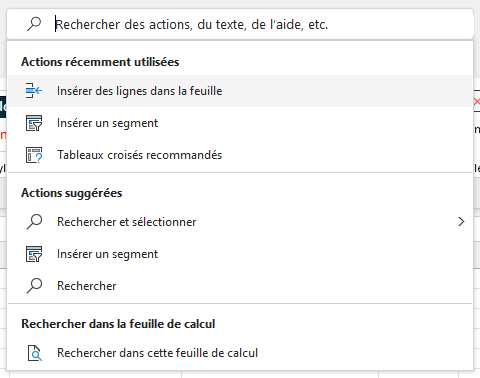Open "Tableaux croisés recommandés"
Viewport: 480px width, 378px height.
coord(240,155)
